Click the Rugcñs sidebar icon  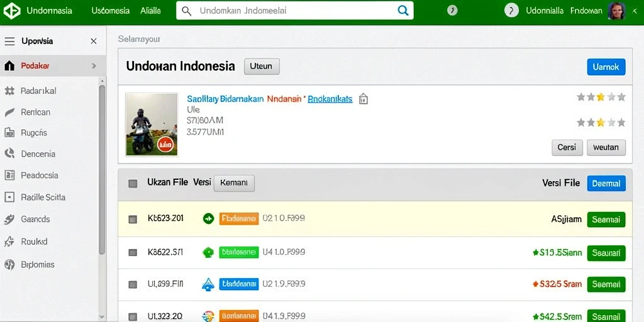(9, 133)
